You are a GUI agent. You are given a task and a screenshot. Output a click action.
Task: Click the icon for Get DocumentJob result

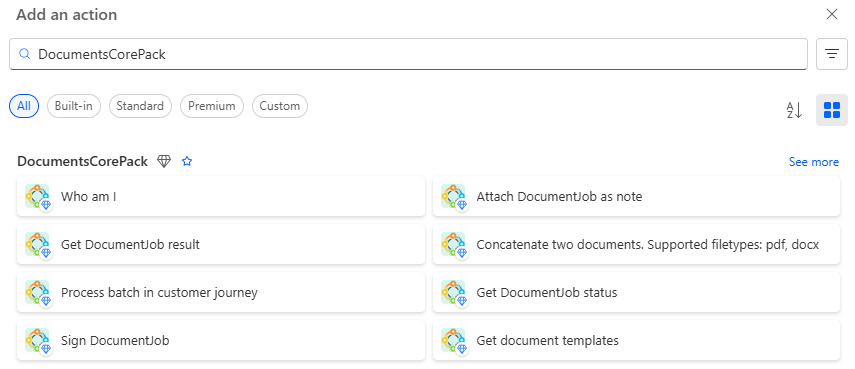coord(38,245)
